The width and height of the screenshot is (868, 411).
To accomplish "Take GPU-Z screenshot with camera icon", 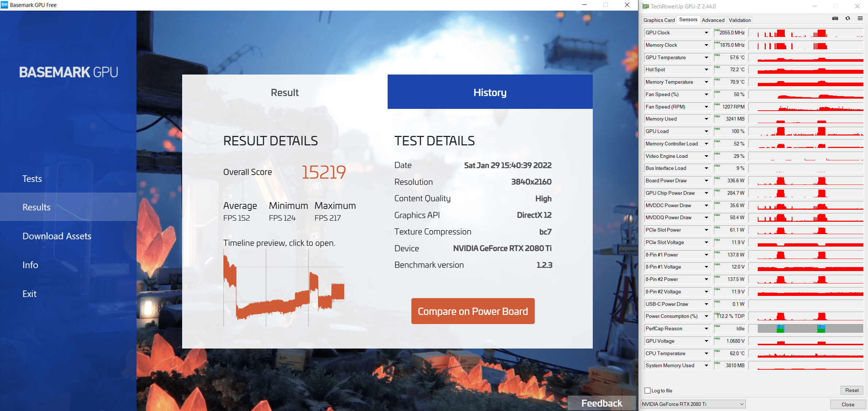I will [x=835, y=19].
